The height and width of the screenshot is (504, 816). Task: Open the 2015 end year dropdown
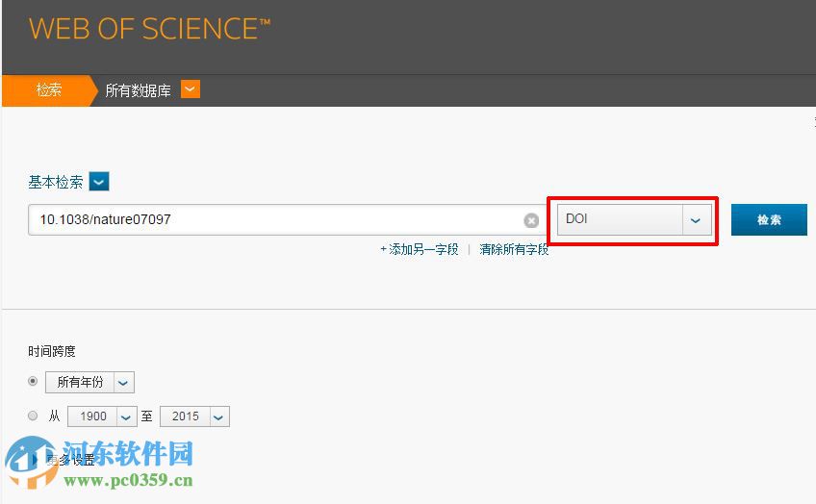click(x=194, y=416)
